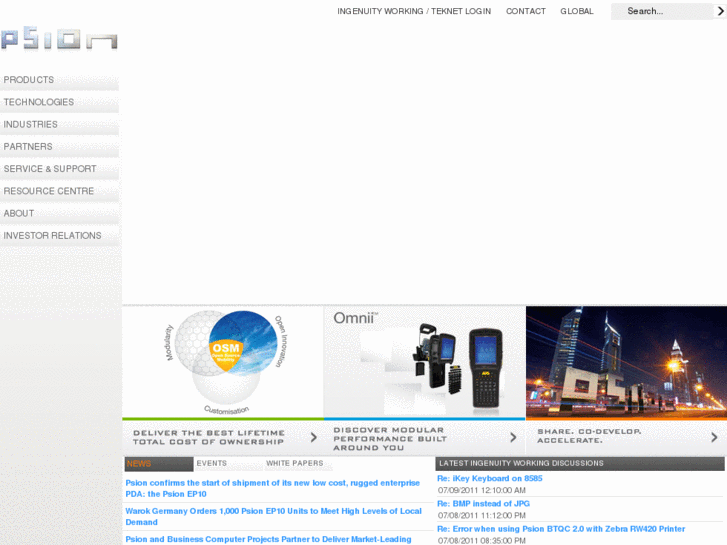Open the Resource Centre section
The image size is (727, 545).
point(59,192)
